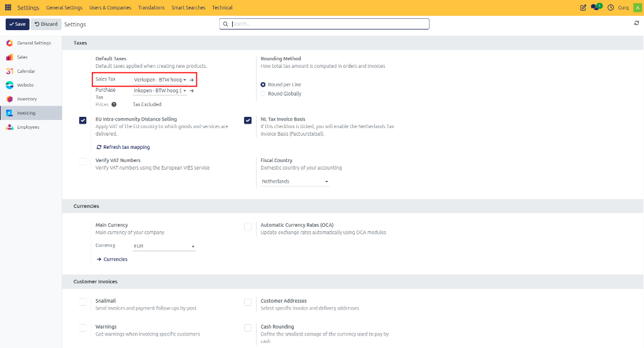Image resolution: width=644 pixels, height=348 pixels.
Task: Discard the changes
Action: point(46,24)
